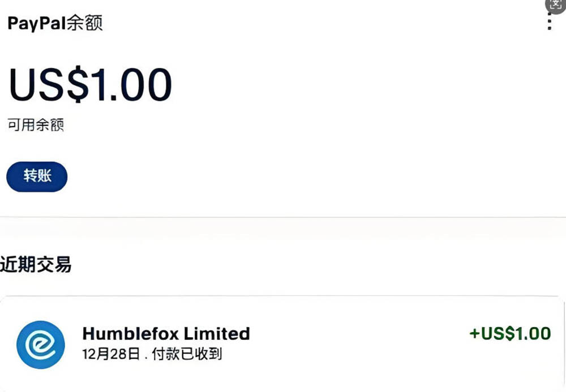566x392 pixels.
Task: Click the PayPal余额 heading
Action: pyautogui.click(x=54, y=23)
